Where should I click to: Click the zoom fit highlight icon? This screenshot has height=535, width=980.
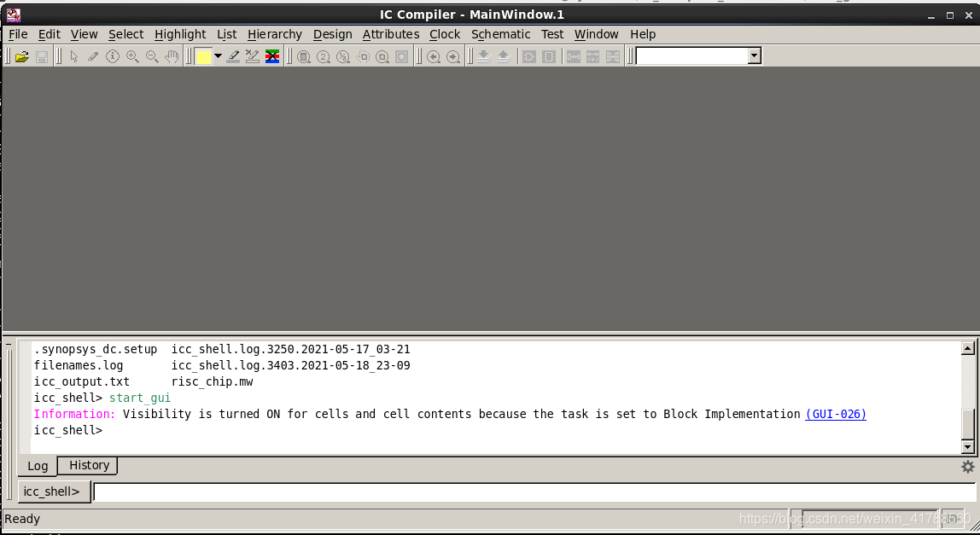click(382, 57)
